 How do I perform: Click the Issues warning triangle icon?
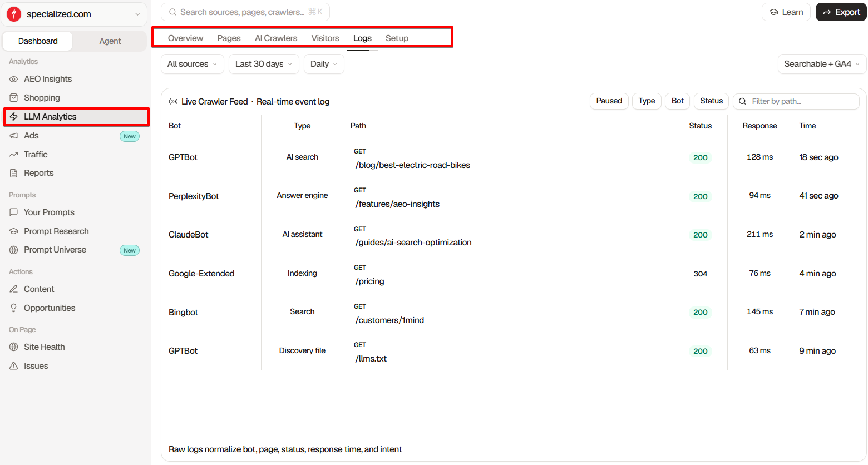coord(14,366)
